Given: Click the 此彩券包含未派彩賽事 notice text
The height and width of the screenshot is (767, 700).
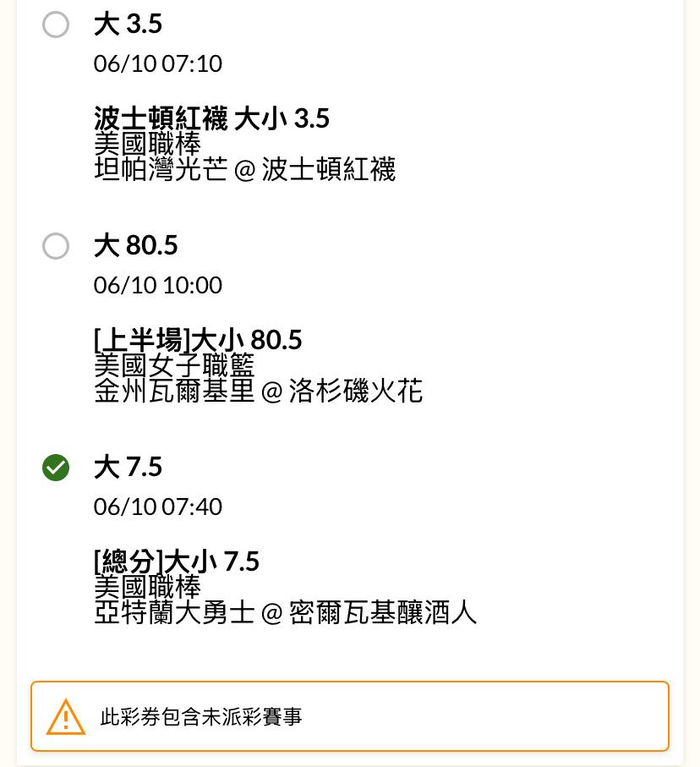Looking at the screenshot, I should 201,718.
